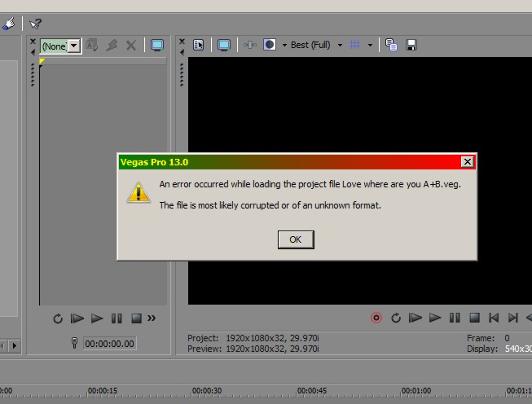
Task: Click the 00:00:45 mark on timeline ruler
Action: coord(312,391)
